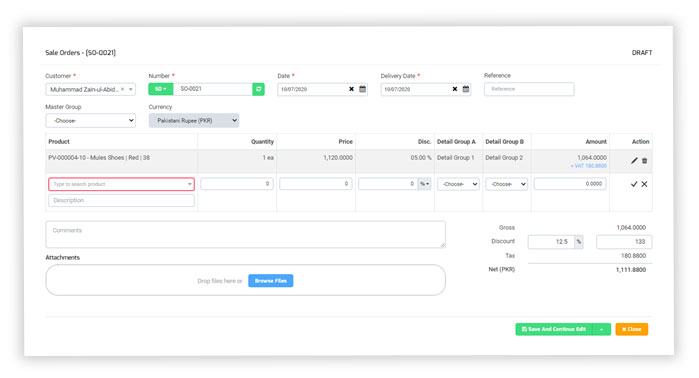Screen dimensions: 699x378
Task: Click the line amount 1,064.0000
Action: click(x=592, y=158)
